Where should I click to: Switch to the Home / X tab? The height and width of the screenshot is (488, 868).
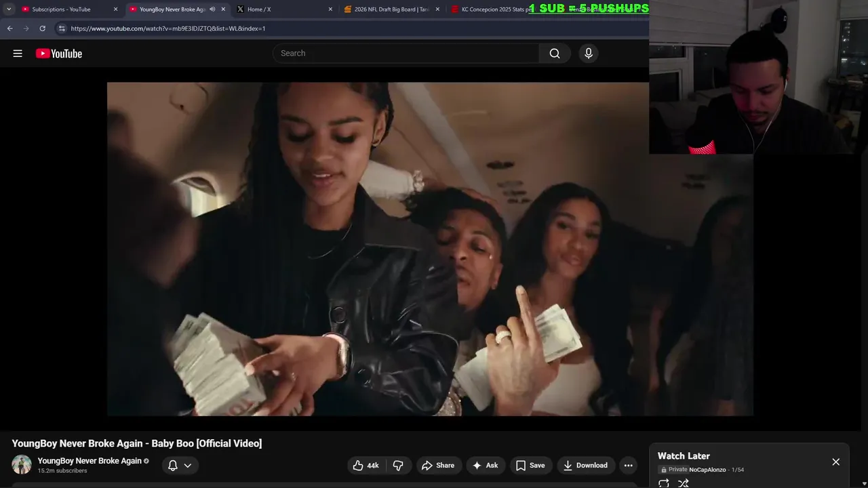pos(284,9)
